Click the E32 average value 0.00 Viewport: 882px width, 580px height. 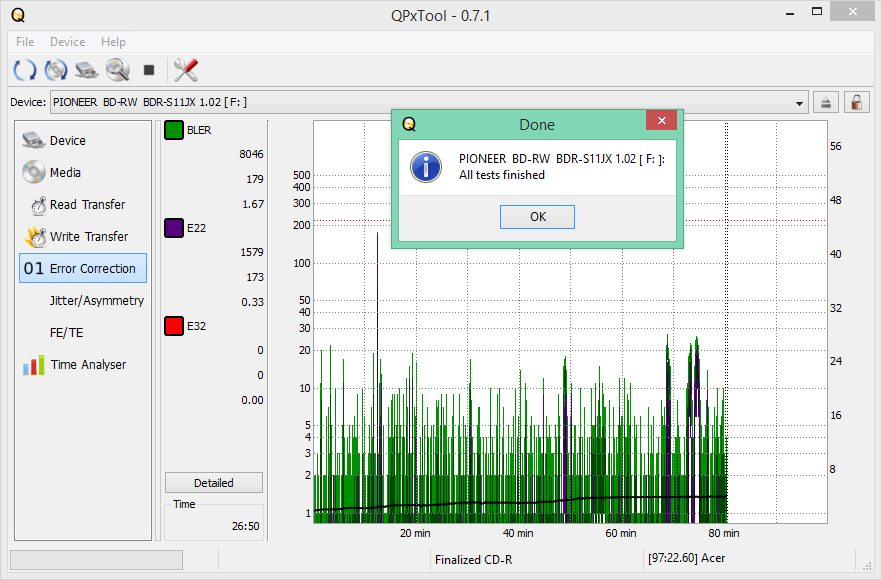click(253, 400)
